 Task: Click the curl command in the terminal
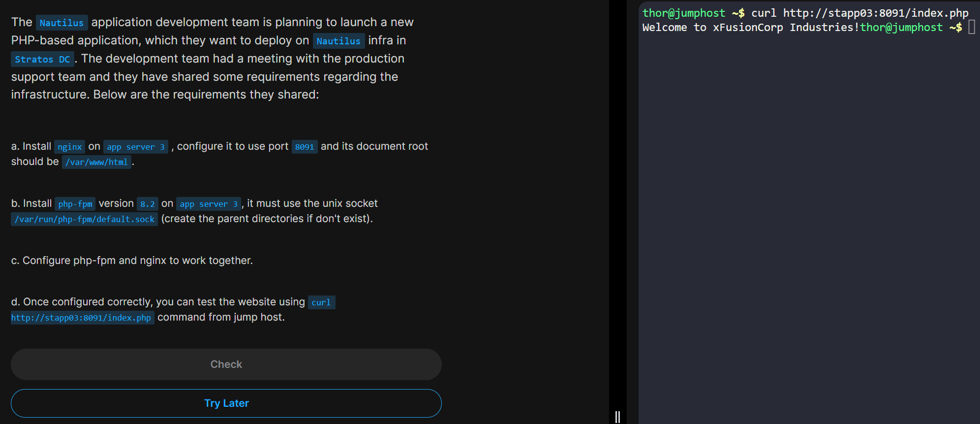click(859, 13)
